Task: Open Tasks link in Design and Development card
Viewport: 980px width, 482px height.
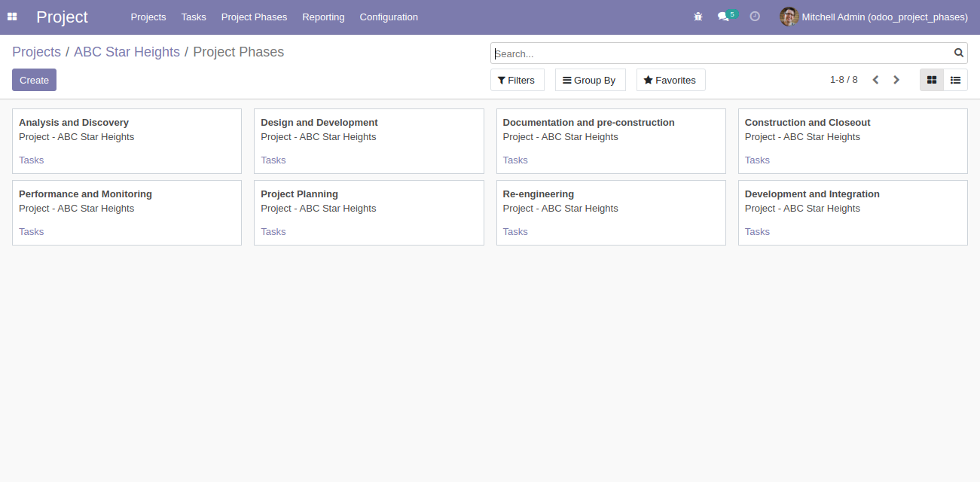Action: tap(273, 160)
